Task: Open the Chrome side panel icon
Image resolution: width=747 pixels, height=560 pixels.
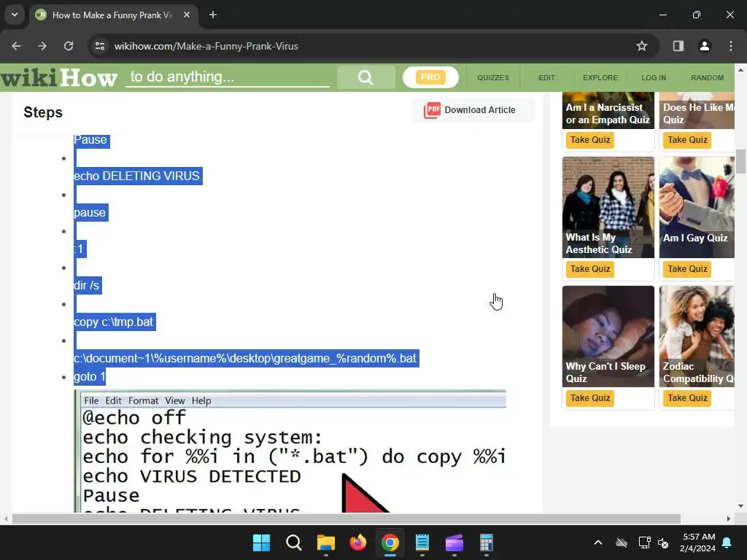Action: pos(678,46)
